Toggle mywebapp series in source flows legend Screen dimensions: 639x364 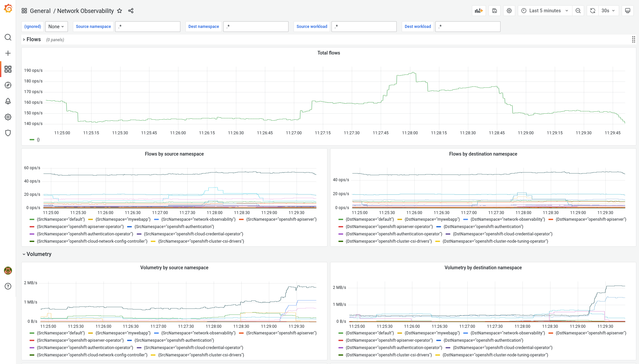pyautogui.click(x=123, y=219)
